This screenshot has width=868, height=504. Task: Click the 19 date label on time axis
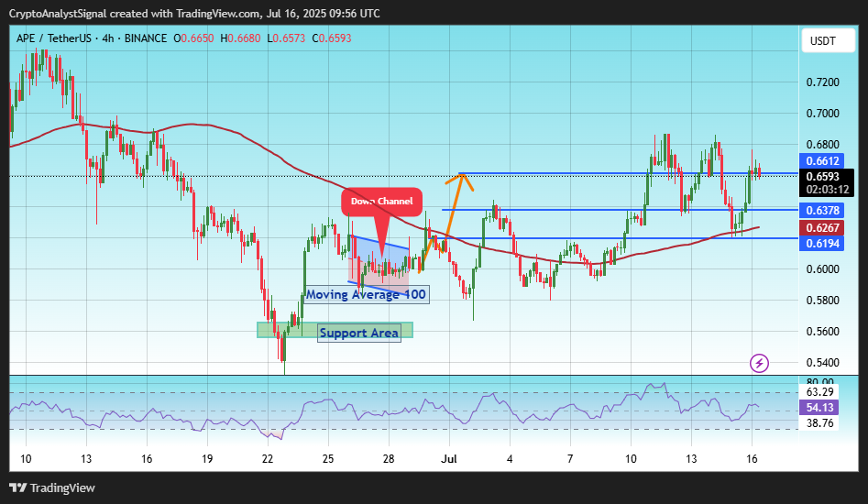pyautogui.click(x=207, y=458)
